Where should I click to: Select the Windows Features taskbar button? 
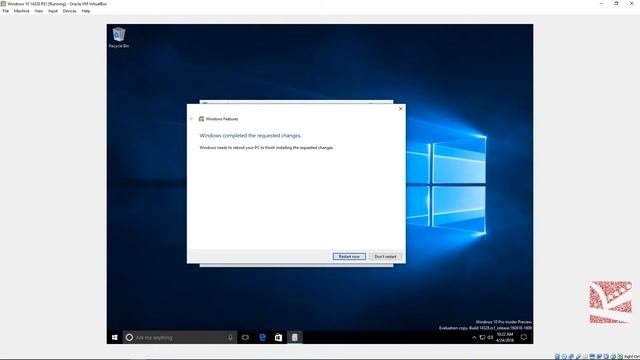pyautogui.click(x=295, y=338)
